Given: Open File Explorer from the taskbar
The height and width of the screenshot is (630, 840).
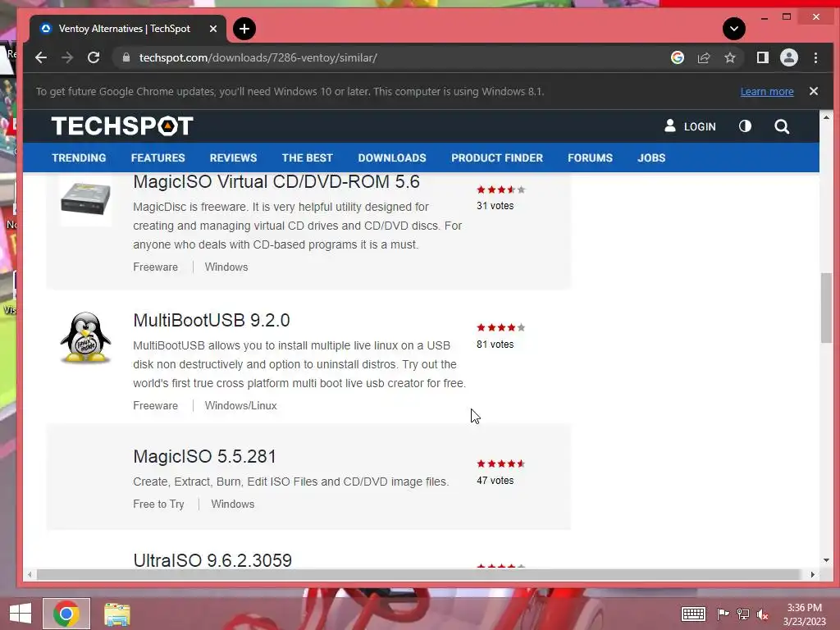Looking at the screenshot, I should pos(116,614).
